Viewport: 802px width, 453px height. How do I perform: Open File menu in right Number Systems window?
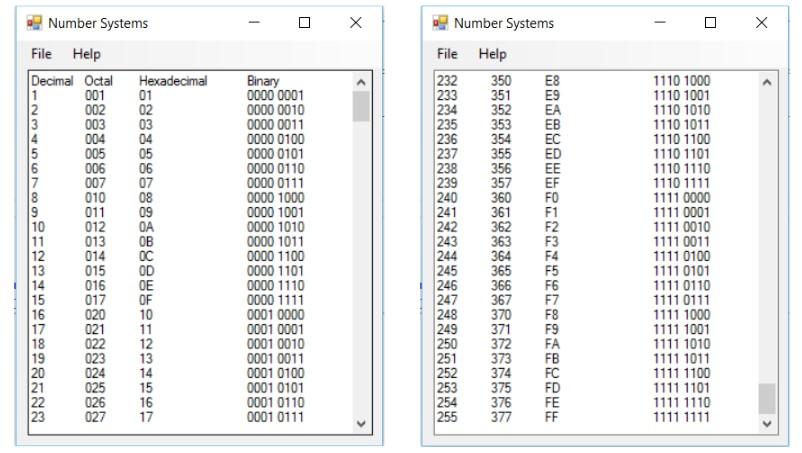pos(447,54)
